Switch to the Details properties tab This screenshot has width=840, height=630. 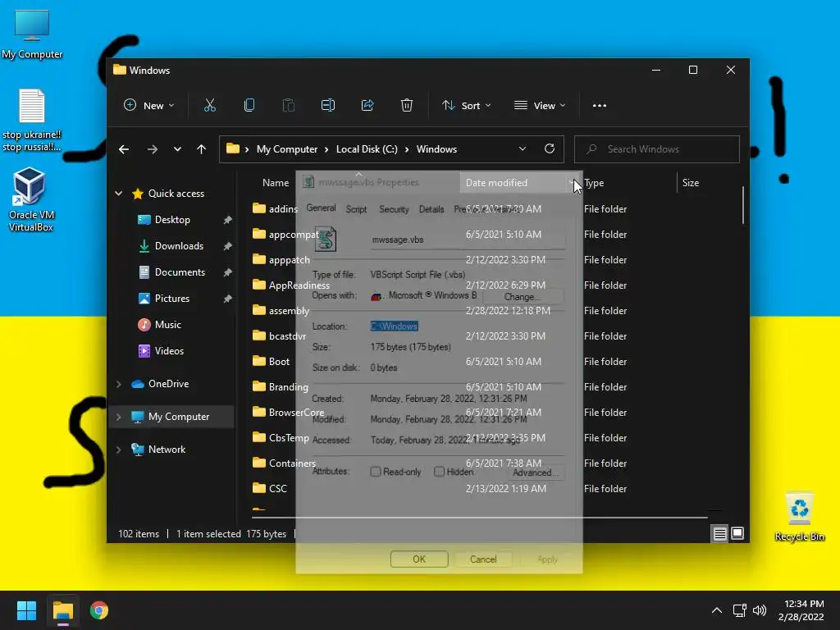[431, 209]
